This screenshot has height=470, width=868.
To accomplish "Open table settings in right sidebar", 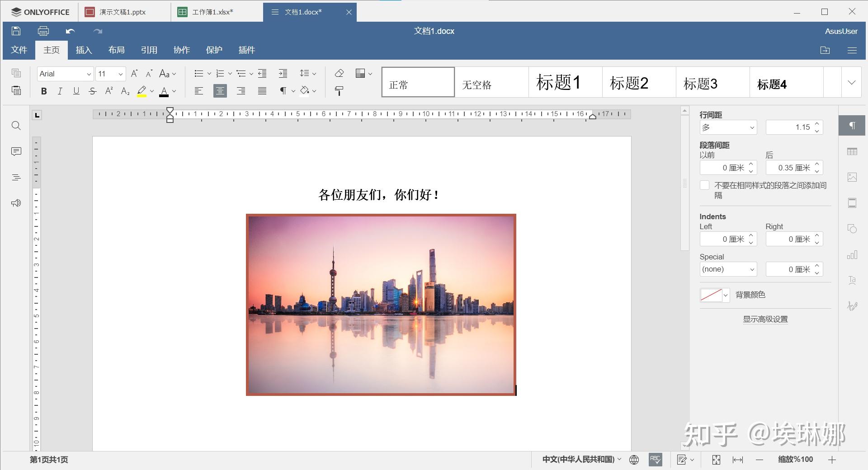I will (x=852, y=151).
